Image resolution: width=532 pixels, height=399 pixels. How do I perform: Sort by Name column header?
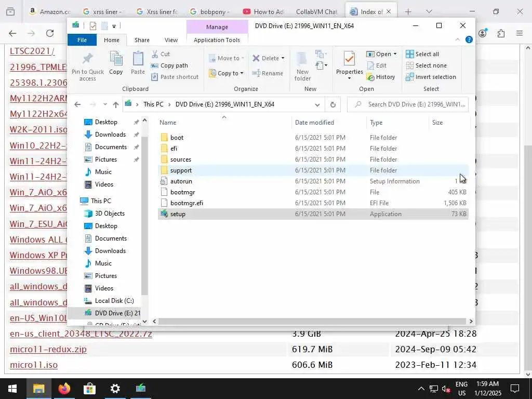tap(224, 123)
